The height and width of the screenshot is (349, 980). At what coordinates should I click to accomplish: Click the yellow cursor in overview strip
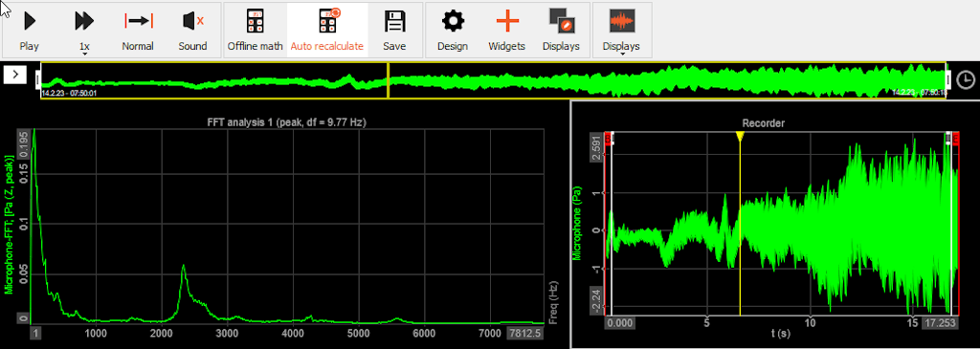coord(389,80)
